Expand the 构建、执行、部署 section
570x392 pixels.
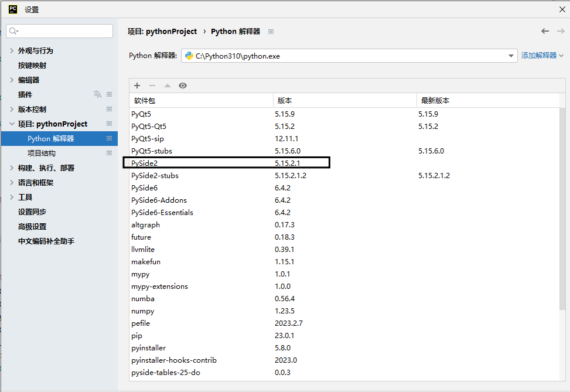pyautogui.click(x=12, y=168)
